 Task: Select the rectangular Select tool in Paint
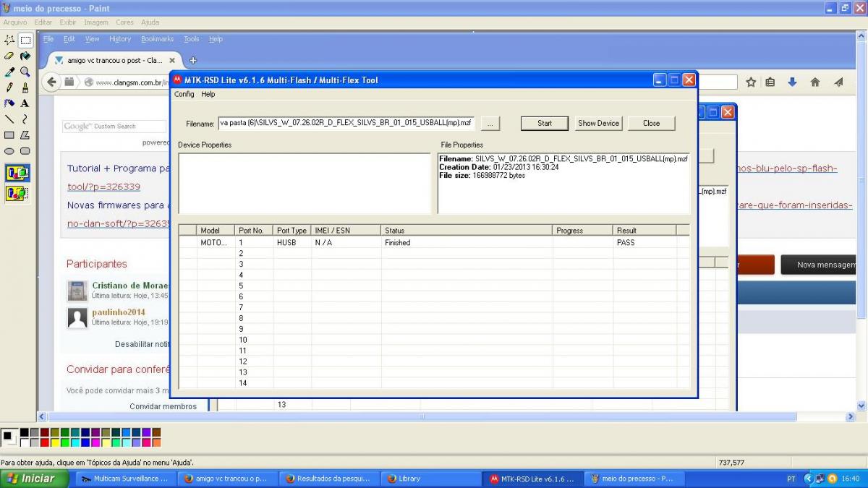click(25, 40)
